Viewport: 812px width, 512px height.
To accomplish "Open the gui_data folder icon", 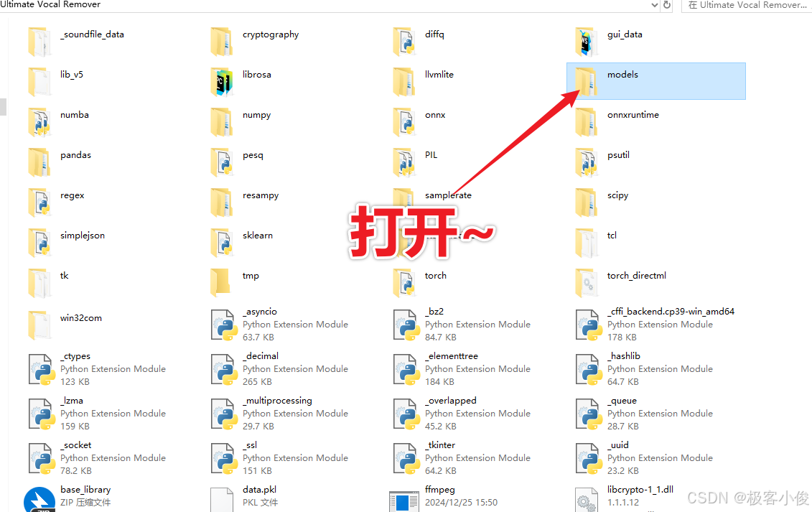I will tap(587, 42).
